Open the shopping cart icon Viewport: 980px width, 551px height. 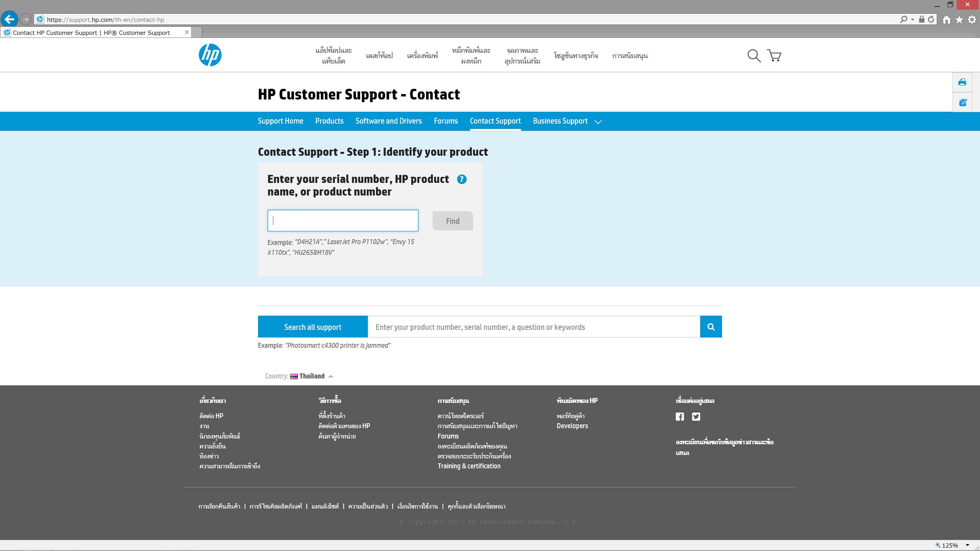(774, 55)
